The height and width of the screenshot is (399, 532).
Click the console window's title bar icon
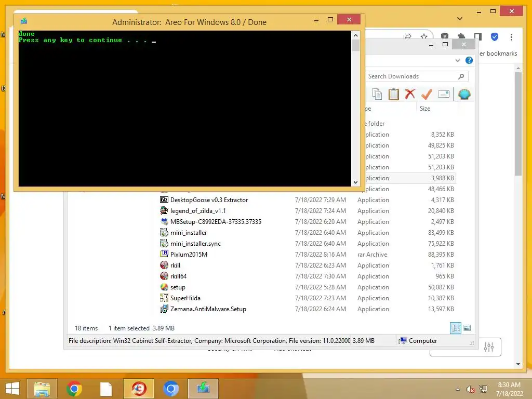point(24,21)
